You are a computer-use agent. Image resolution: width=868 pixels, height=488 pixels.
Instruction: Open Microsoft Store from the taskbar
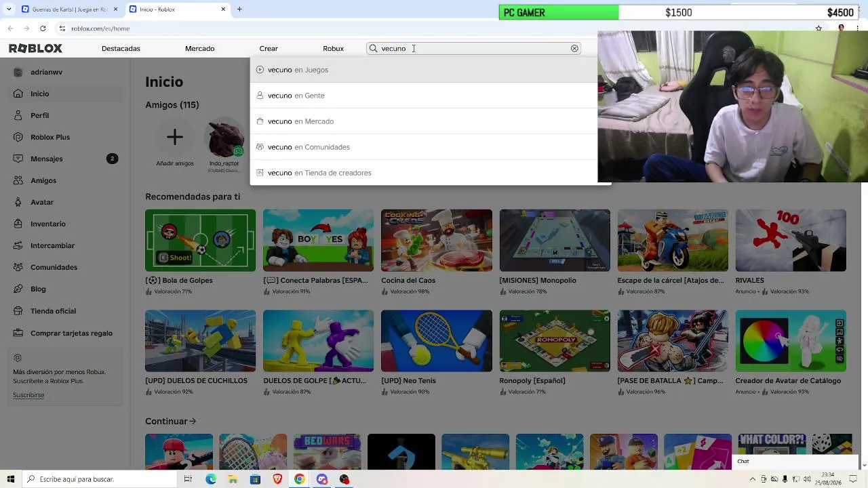[x=255, y=479]
